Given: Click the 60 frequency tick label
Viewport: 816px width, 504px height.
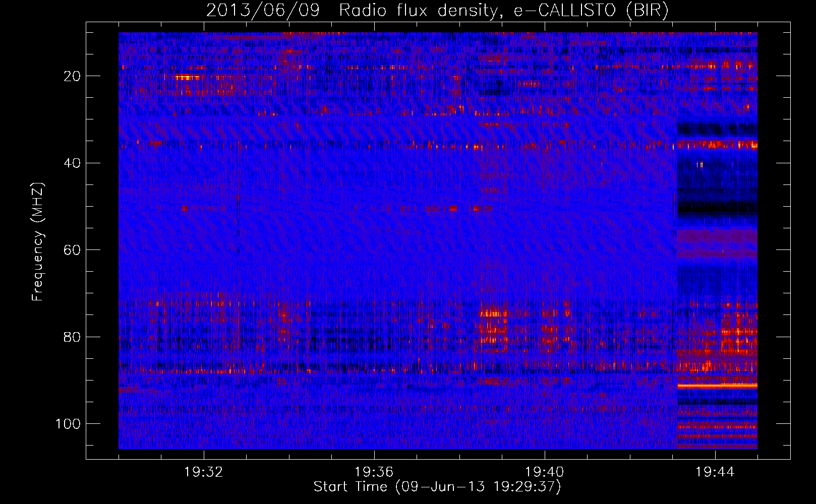Looking at the screenshot, I should (x=73, y=250).
